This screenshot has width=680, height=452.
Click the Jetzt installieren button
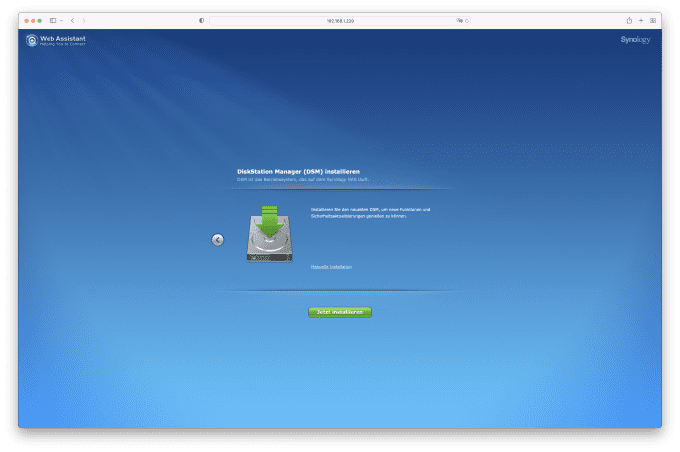click(340, 312)
